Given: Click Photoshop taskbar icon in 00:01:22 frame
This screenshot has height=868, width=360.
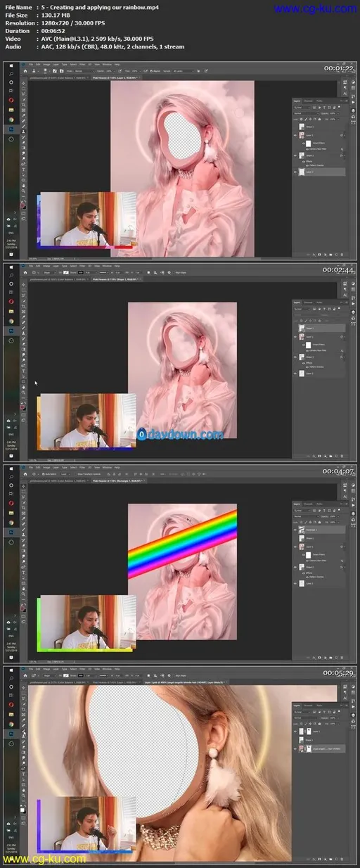Looking at the screenshot, I should [11, 129].
